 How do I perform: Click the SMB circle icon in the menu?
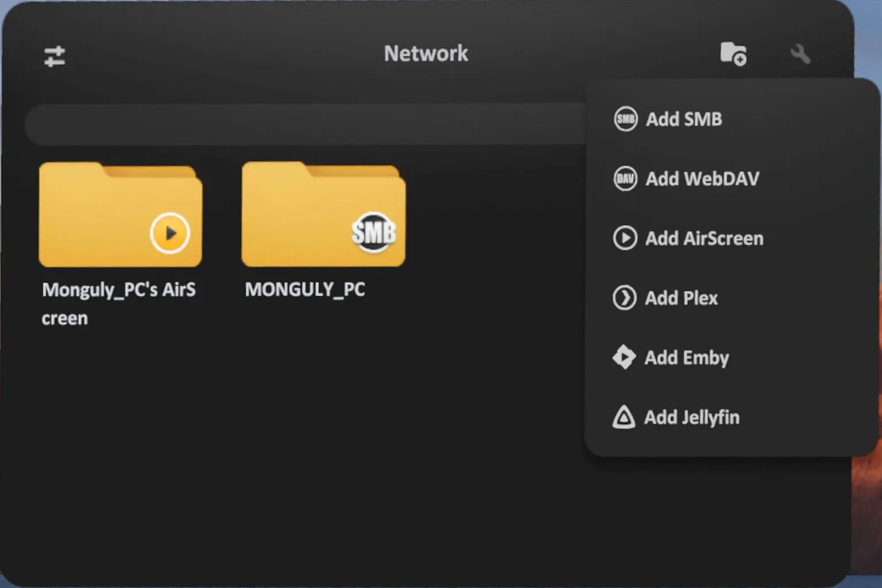(x=625, y=119)
